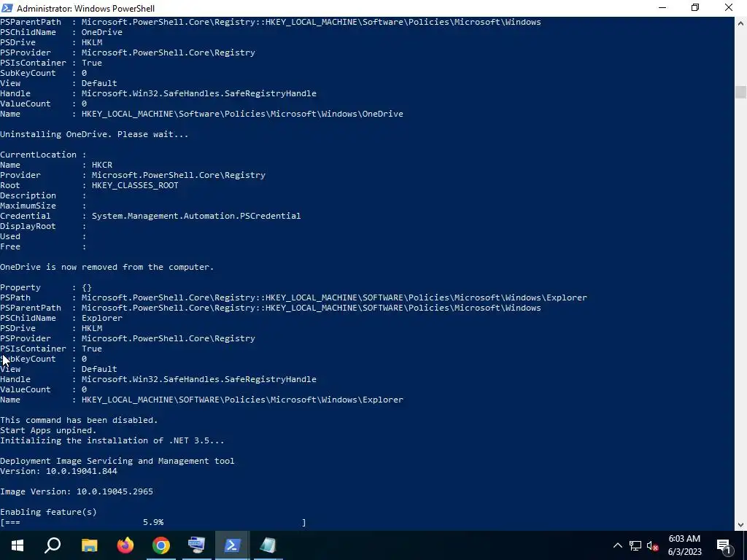Click the 'Administrator: Windows PowerShell' title text

coord(86,9)
